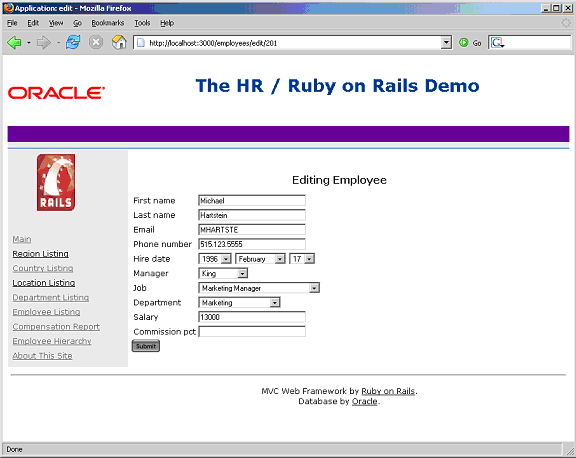
Task: Click the Last name field
Action: (x=252, y=215)
